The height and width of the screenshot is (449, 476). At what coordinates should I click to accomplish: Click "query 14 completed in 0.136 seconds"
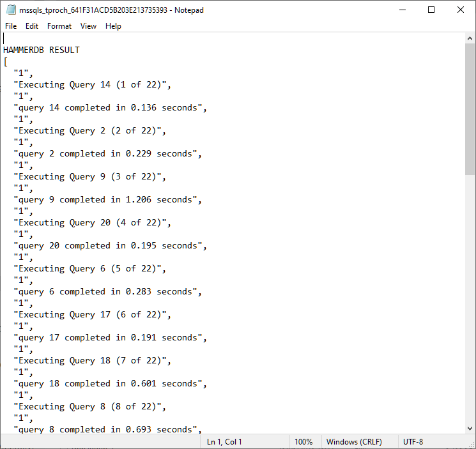[x=110, y=108]
